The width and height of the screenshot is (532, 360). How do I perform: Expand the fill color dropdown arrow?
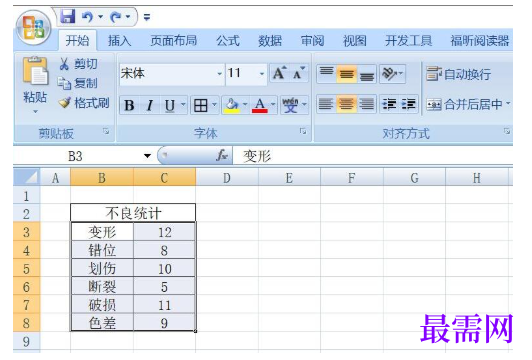coord(245,104)
